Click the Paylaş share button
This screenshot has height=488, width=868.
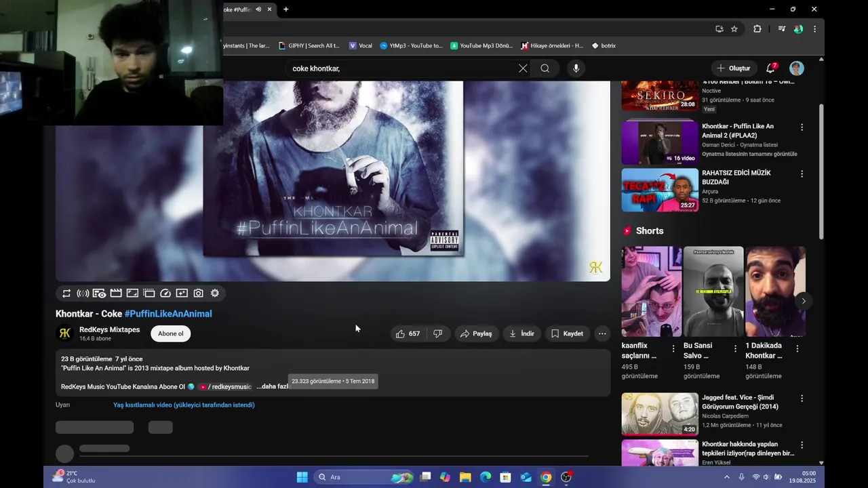476,333
